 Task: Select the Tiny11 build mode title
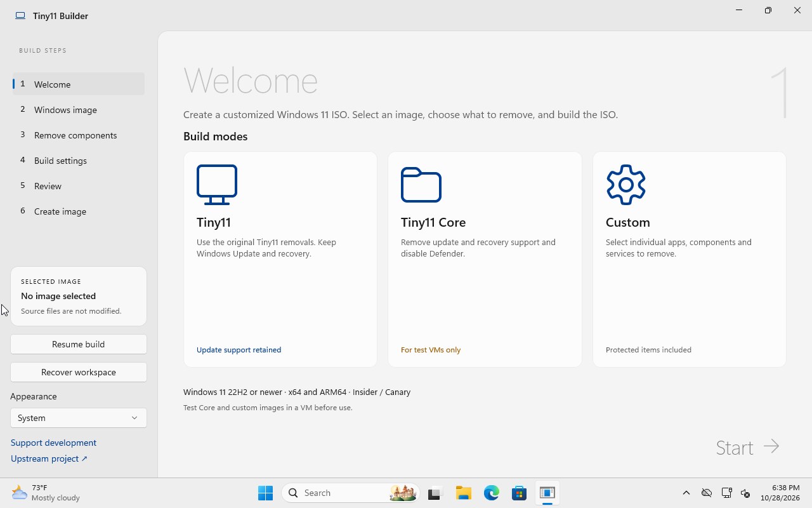(214, 222)
